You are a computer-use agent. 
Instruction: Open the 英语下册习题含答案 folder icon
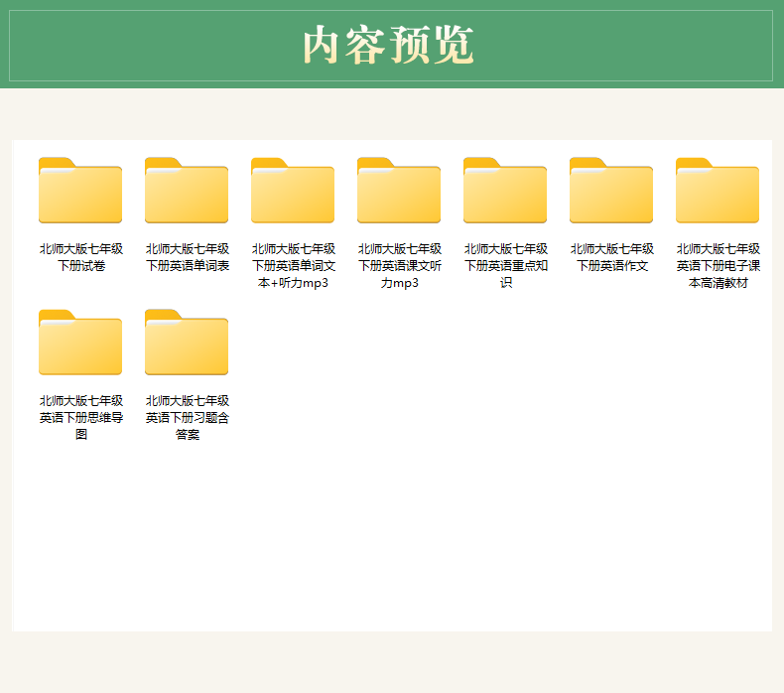187,343
